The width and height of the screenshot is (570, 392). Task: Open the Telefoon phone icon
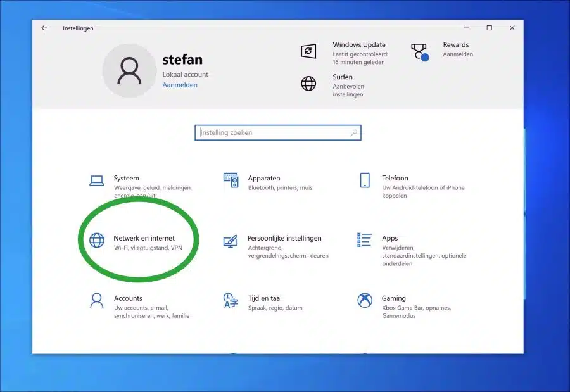tap(365, 180)
